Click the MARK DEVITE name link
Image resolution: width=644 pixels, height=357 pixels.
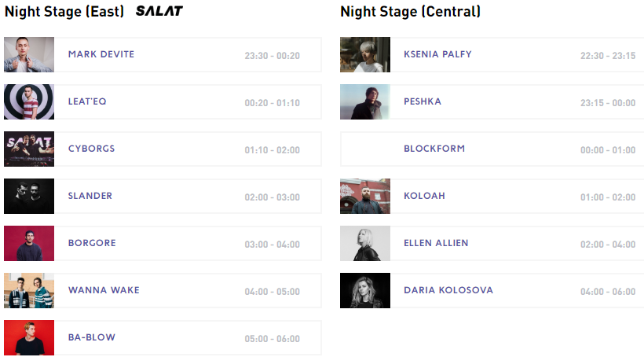(101, 54)
